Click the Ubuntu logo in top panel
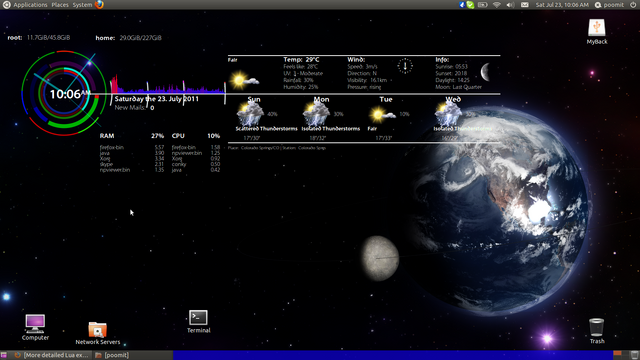Image resolution: width=640 pixels, height=360 pixels. [x=7, y=5]
